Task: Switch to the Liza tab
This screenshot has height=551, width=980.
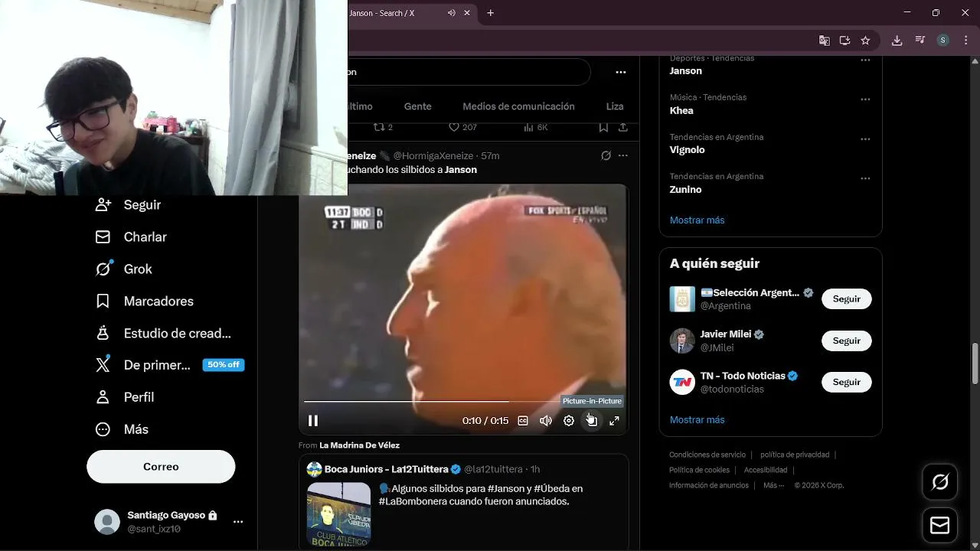Action: coord(615,106)
